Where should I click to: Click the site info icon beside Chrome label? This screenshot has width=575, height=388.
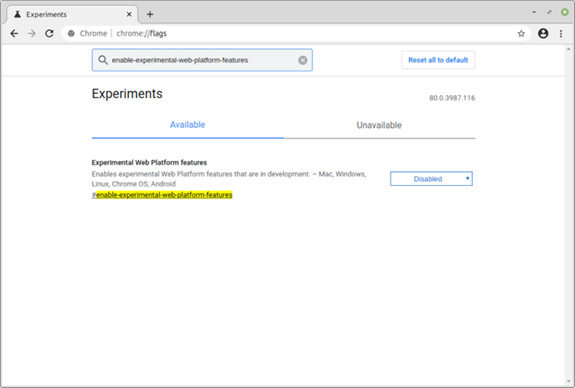click(71, 33)
